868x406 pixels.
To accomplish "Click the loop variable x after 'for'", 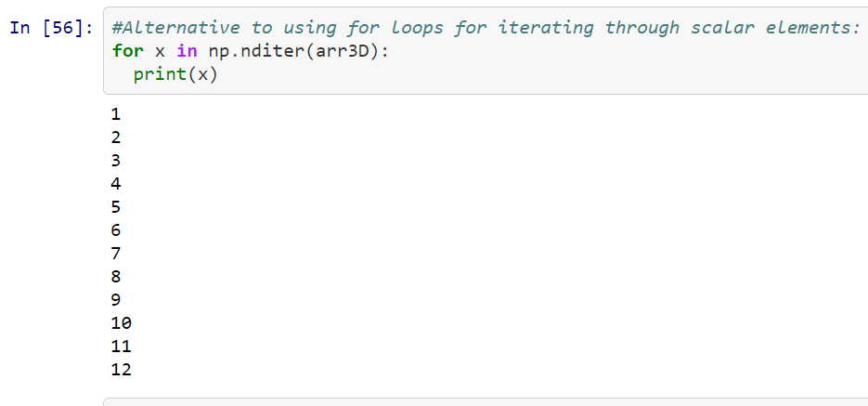I will pyautogui.click(x=160, y=51).
